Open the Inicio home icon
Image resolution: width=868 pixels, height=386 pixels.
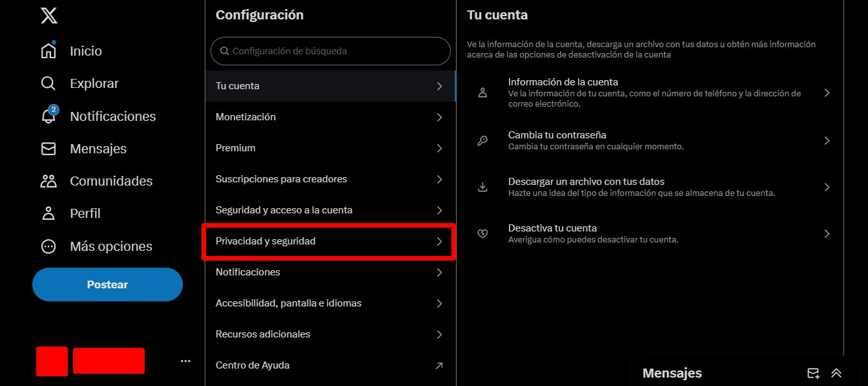pos(48,51)
